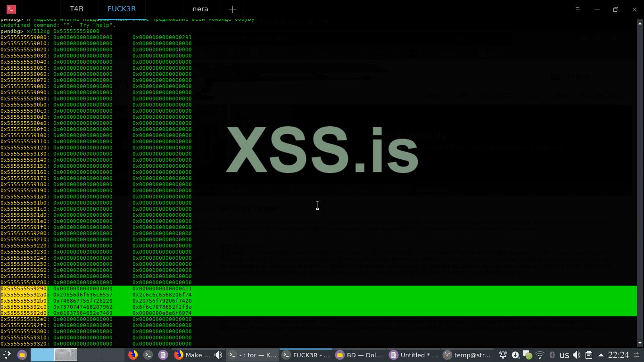This screenshot has height=362, width=644.
Task: Close the terminal window
Action: 634,9
